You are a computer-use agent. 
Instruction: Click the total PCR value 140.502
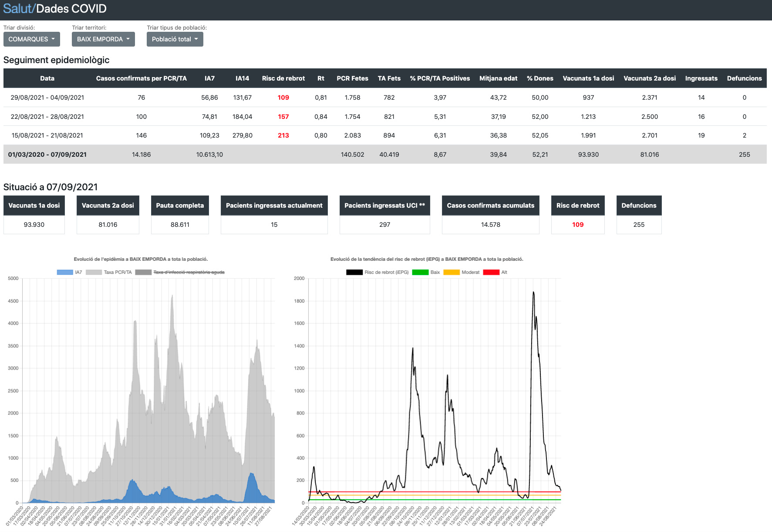[x=353, y=155]
